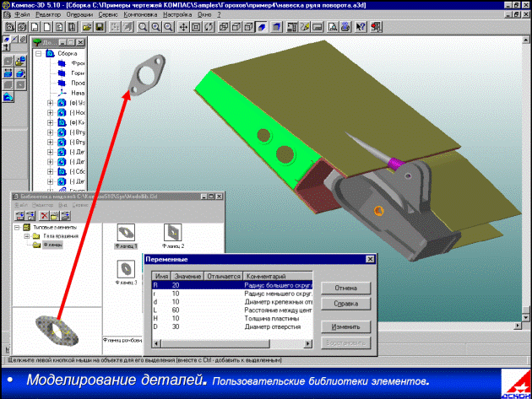Click right arrow of variables horizontal scrollbar
This screenshot has height=399, width=532.
[x=308, y=343]
